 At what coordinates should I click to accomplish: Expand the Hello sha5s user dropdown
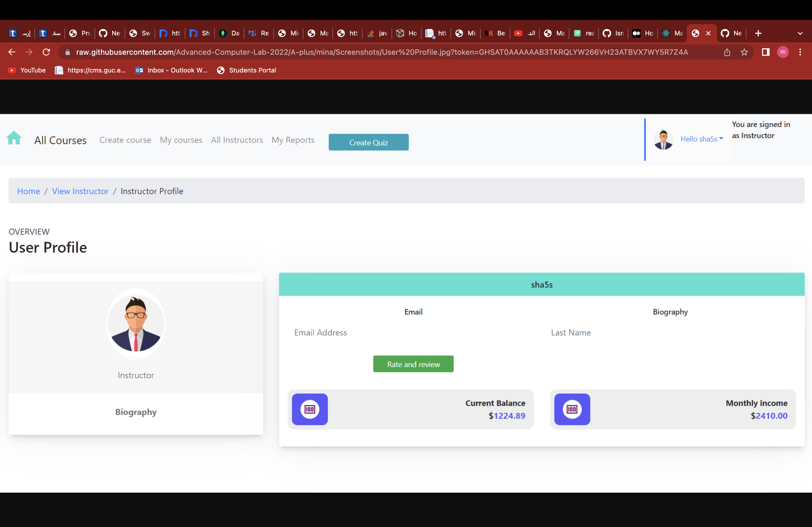coord(701,139)
